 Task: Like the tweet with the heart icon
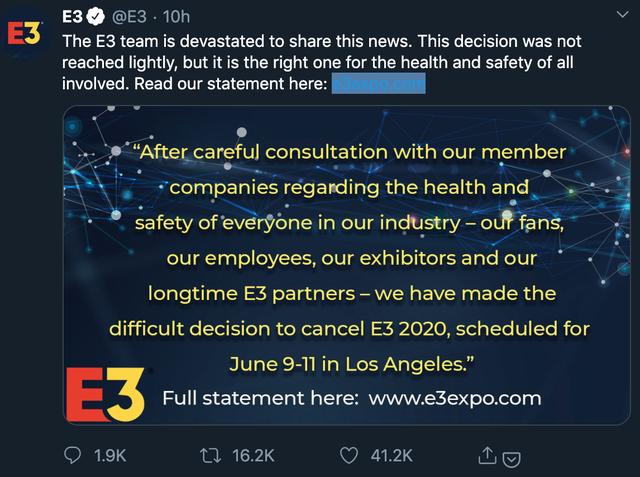point(348,455)
